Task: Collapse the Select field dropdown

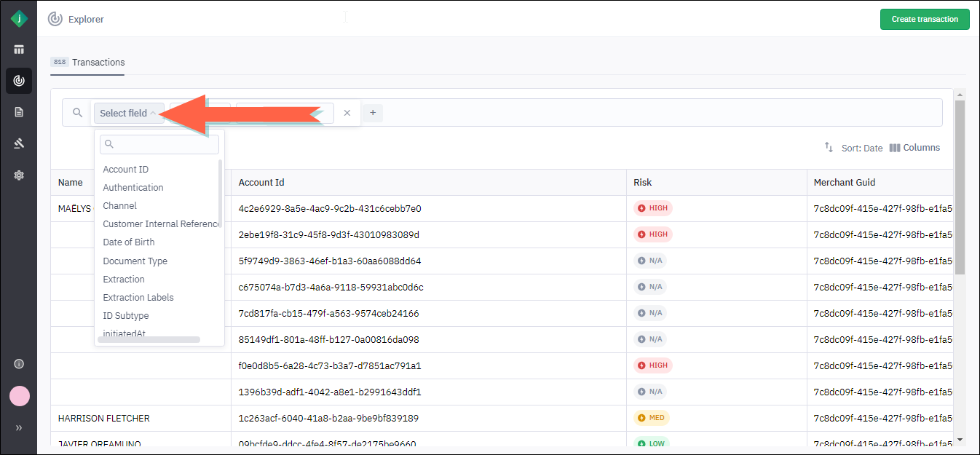Action: [x=128, y=113]
